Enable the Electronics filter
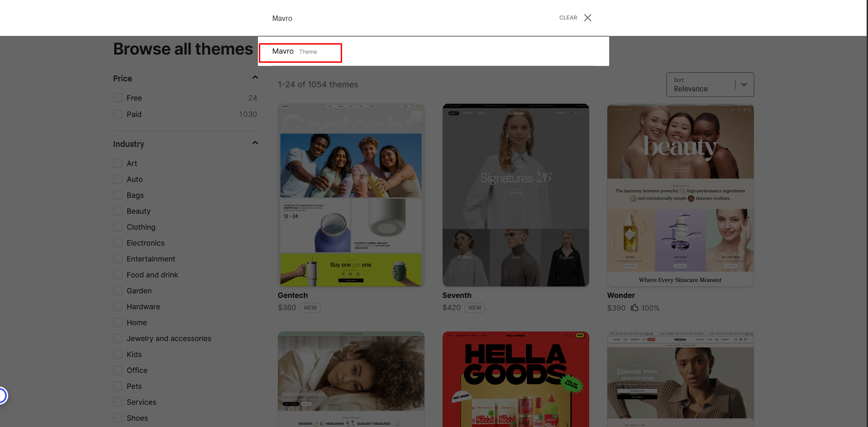 click(x=118, y=242)
